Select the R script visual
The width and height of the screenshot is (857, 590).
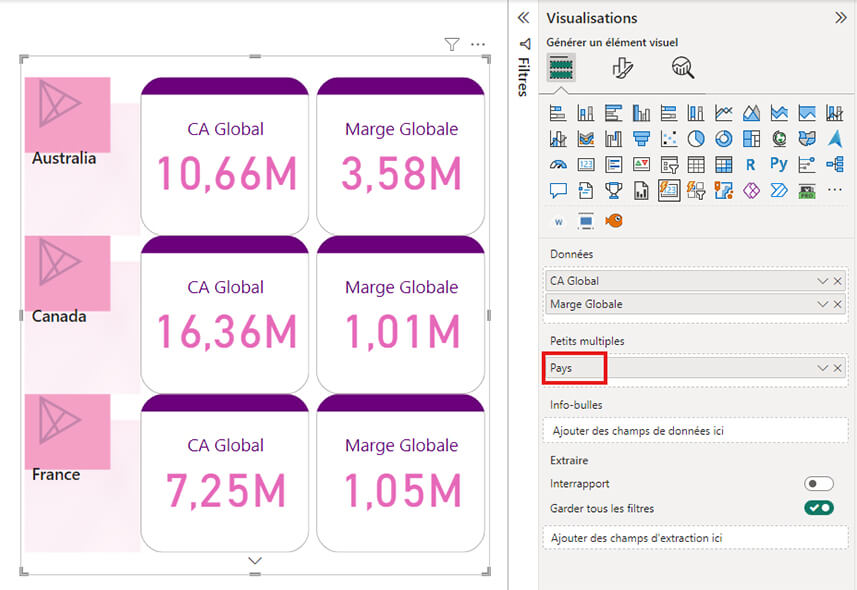click(751, 164)
